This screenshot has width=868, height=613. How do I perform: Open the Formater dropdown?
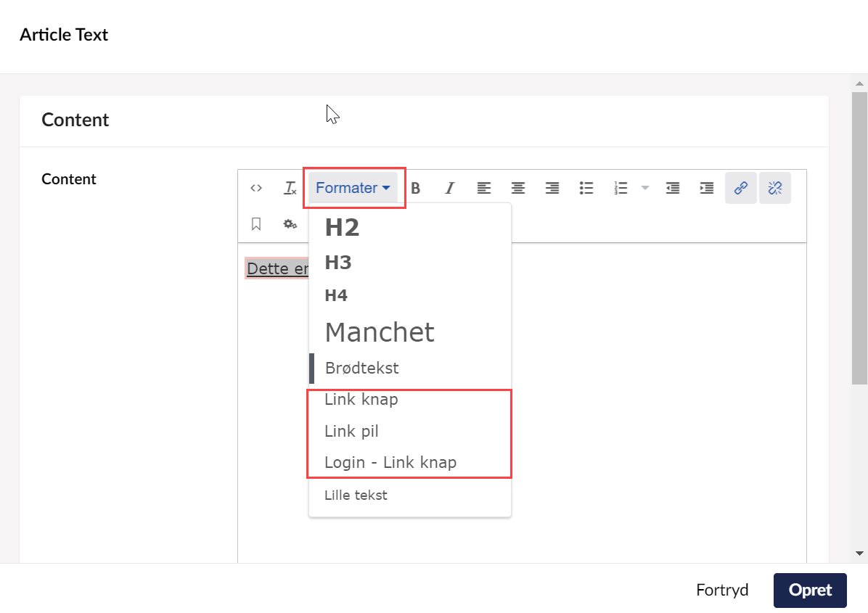[353, 188]
